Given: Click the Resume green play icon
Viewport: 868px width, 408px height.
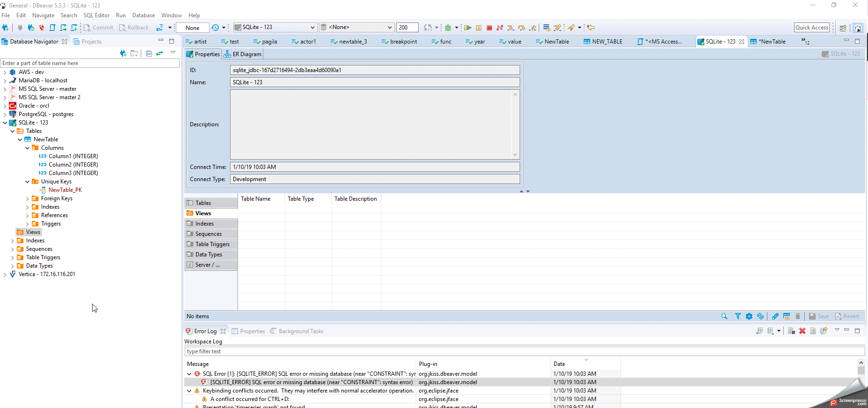Looking at the screenshot, I should (468, 28).
